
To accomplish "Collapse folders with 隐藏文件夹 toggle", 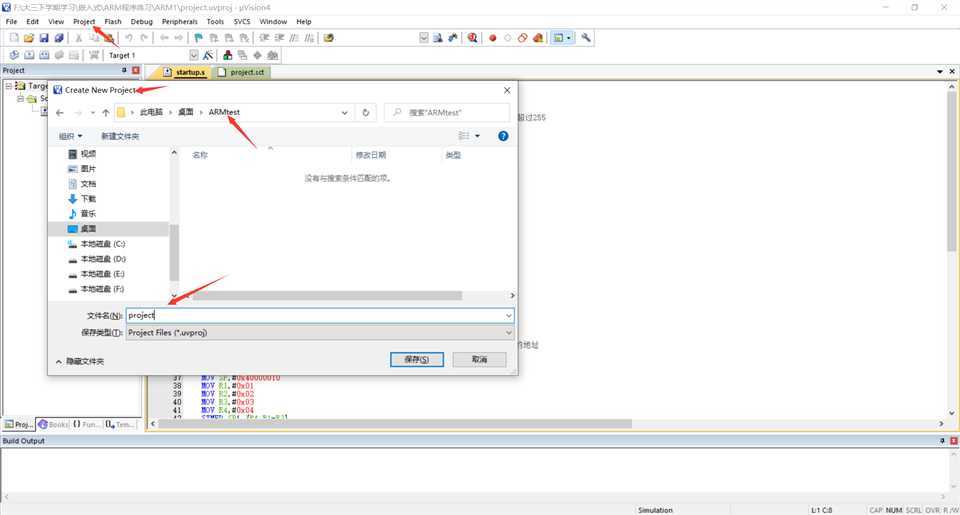I will 80,361.
